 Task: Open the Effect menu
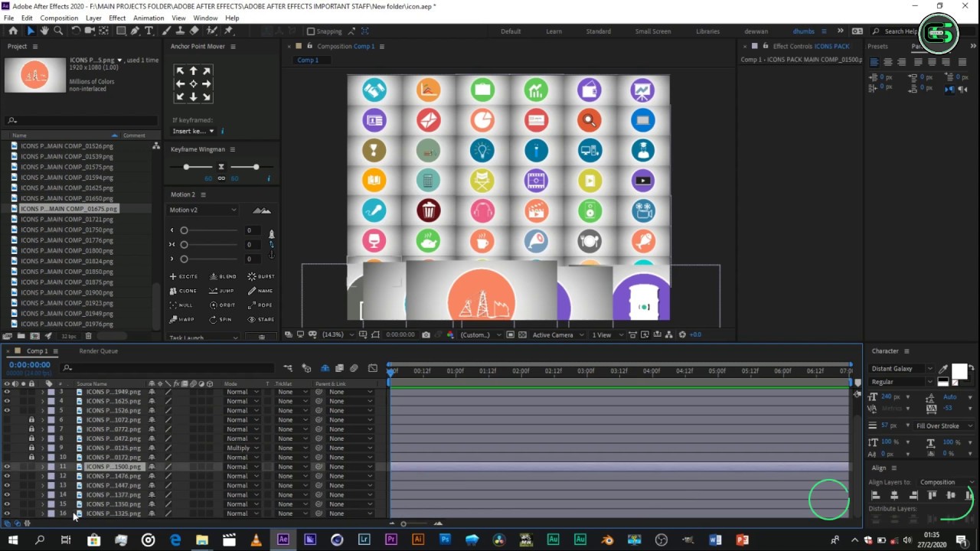[x=117, y=18]
